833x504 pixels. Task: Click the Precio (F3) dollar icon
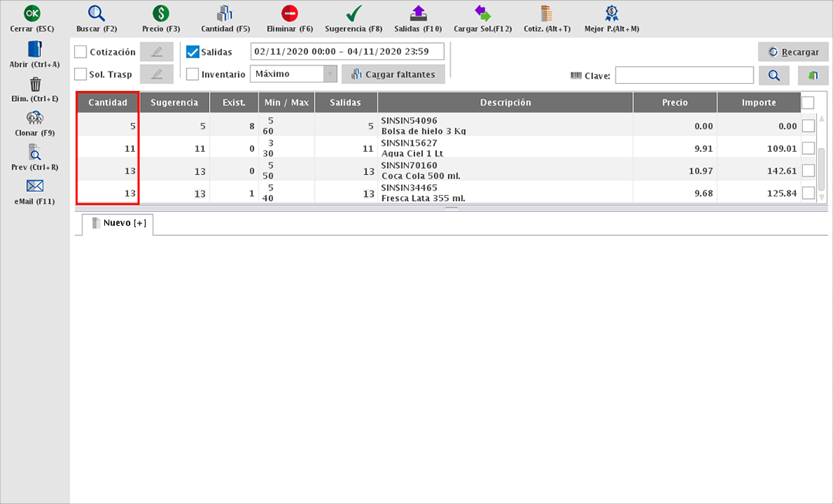click(160, 14)
